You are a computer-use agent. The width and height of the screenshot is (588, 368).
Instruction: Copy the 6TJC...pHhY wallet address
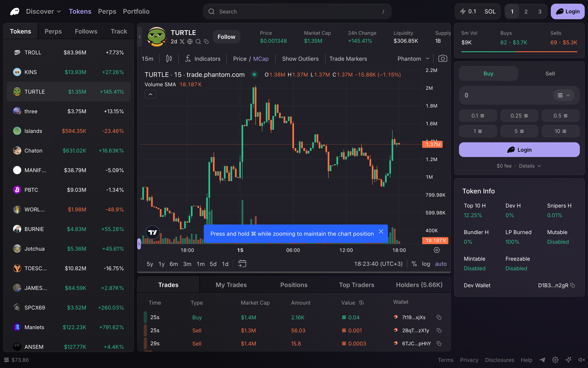(439, 344)
